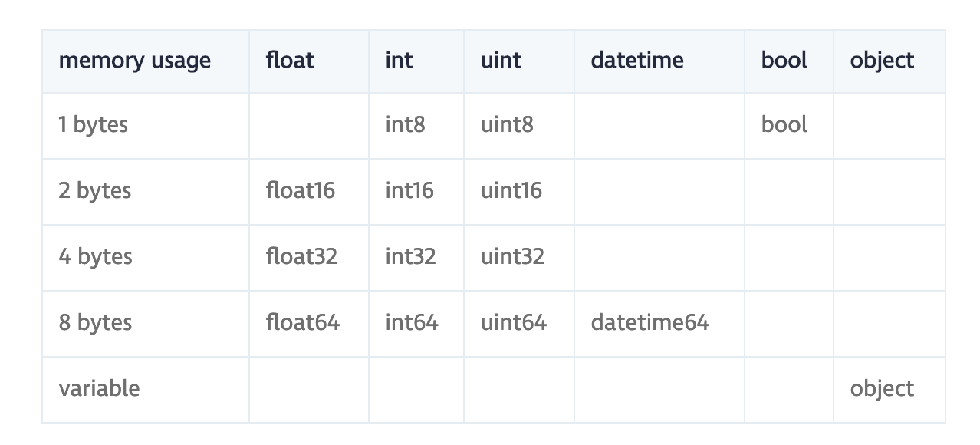Screen dimensions: 980x445
Task: Click the "variable" row label
Action: point(99,389)
